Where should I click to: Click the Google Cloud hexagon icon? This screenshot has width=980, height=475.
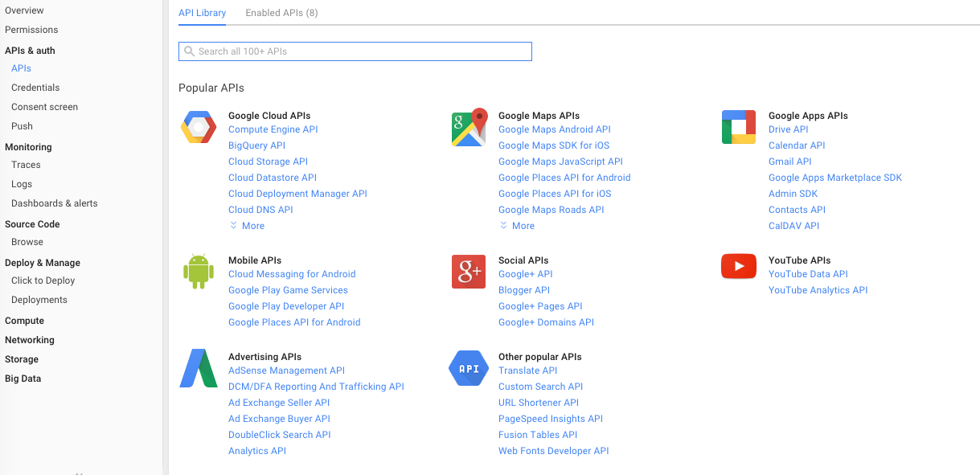(x=199, y=127)
